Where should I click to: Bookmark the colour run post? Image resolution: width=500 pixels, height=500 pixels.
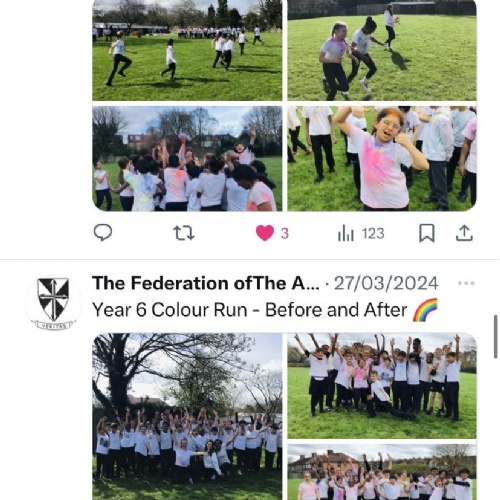click(427, 233)
